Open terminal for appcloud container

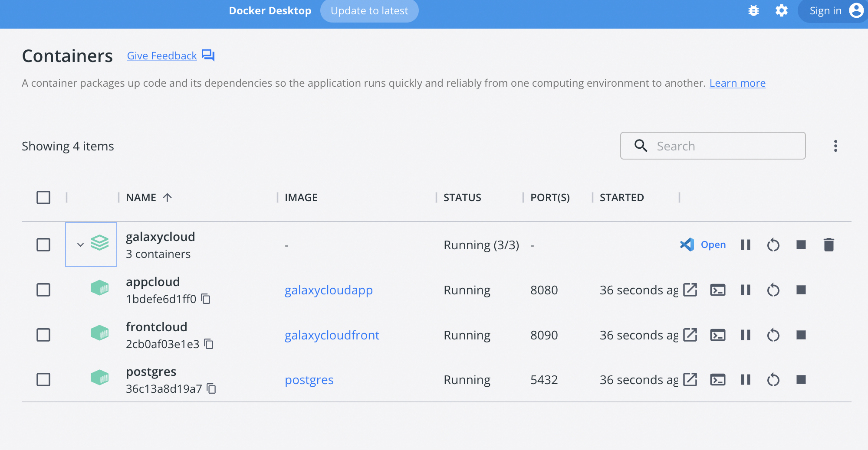[718, 290]
